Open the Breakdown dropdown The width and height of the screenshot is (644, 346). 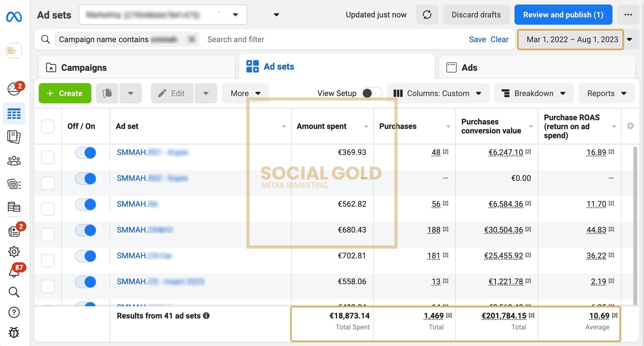(x=534, y=93)
